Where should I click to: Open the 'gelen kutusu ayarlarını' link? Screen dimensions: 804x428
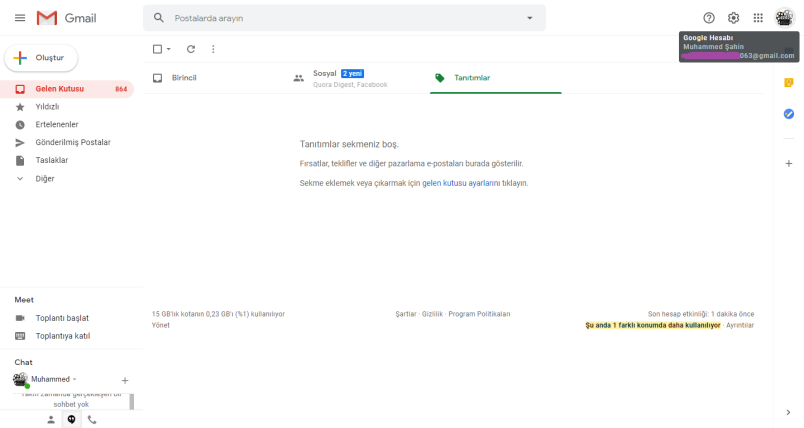click(461, 183)
